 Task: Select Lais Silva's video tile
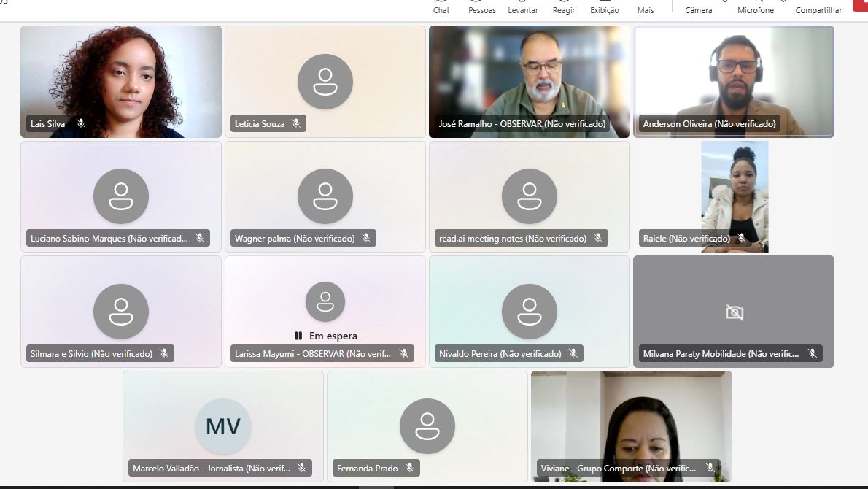coord(120,82)
